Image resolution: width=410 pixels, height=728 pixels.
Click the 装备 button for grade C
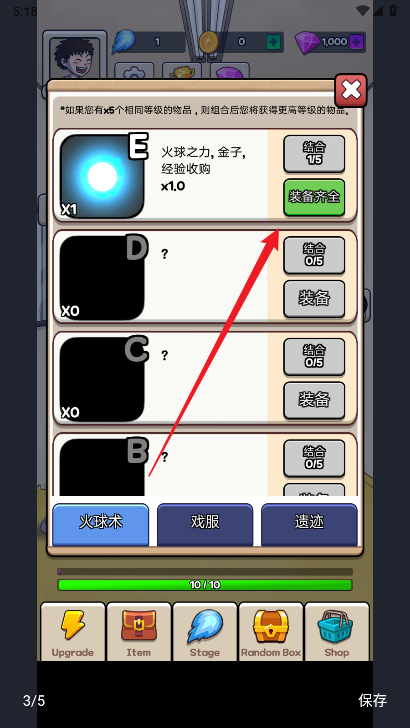tap(314, 400)
